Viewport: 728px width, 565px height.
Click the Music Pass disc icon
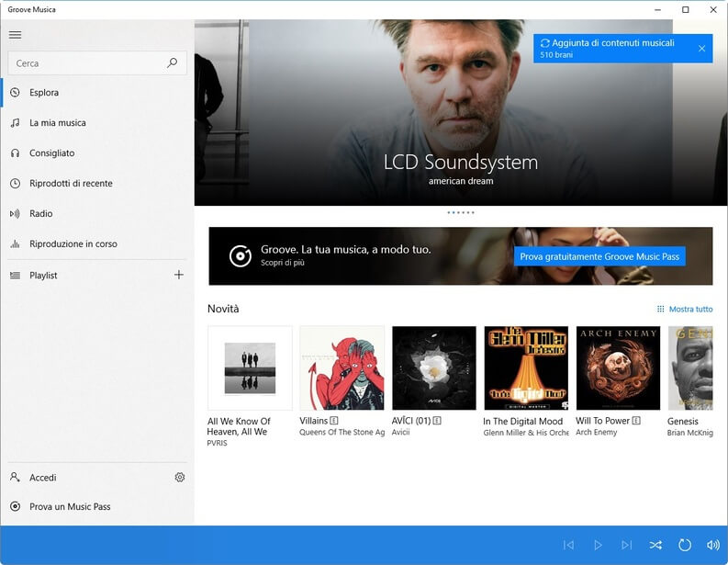coord(16,506)
